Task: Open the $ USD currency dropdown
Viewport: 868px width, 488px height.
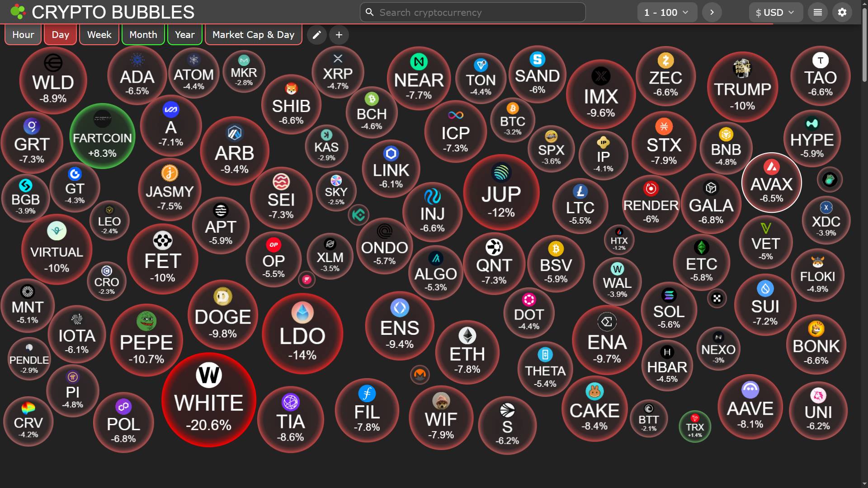Action: click(776, 12)
